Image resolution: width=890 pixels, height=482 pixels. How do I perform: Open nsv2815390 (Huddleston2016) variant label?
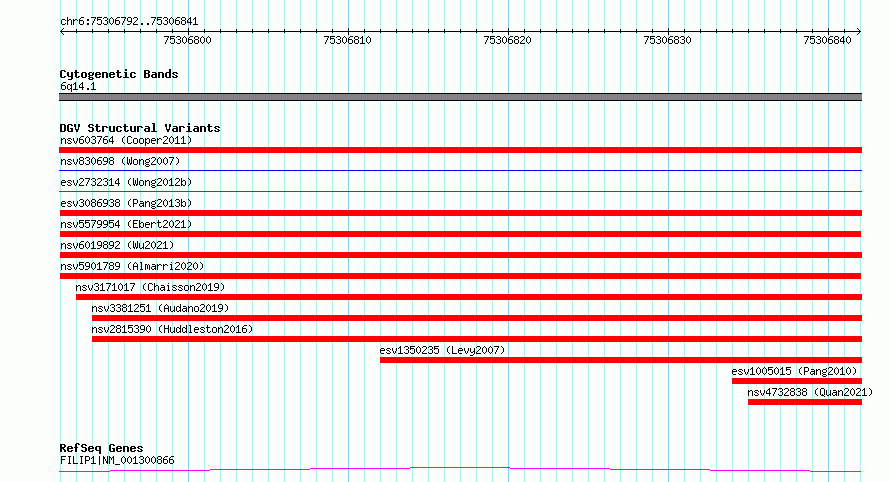coord(172,329)
